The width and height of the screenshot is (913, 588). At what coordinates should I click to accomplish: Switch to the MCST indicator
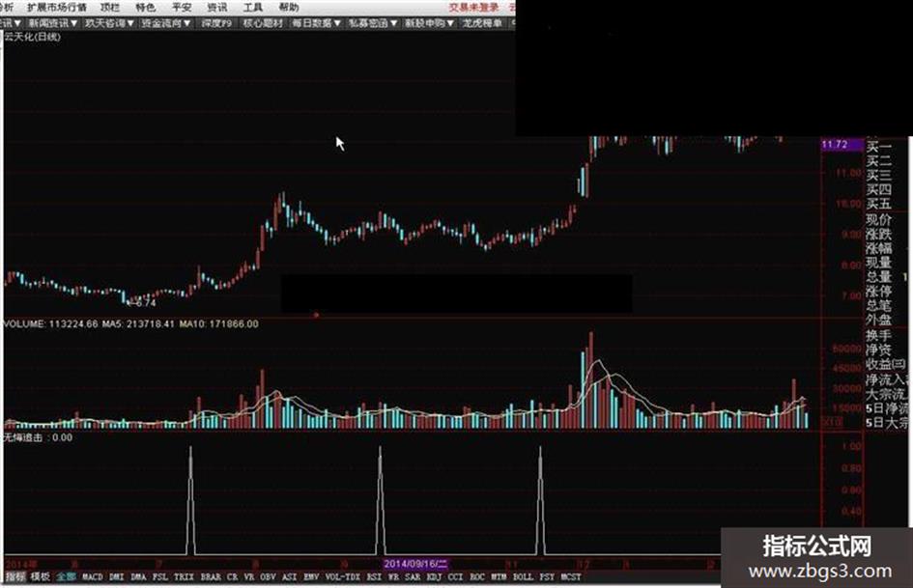(x=571, y=576)
